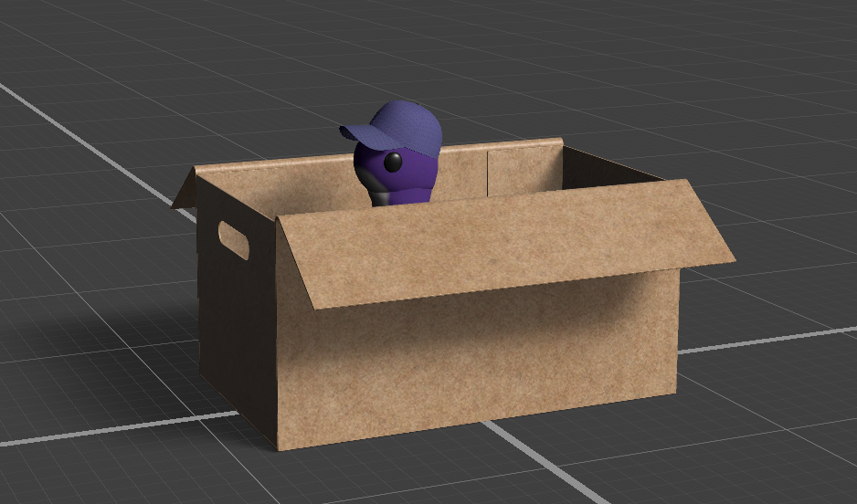Click the brim of the blue cap

click(359, 133)
